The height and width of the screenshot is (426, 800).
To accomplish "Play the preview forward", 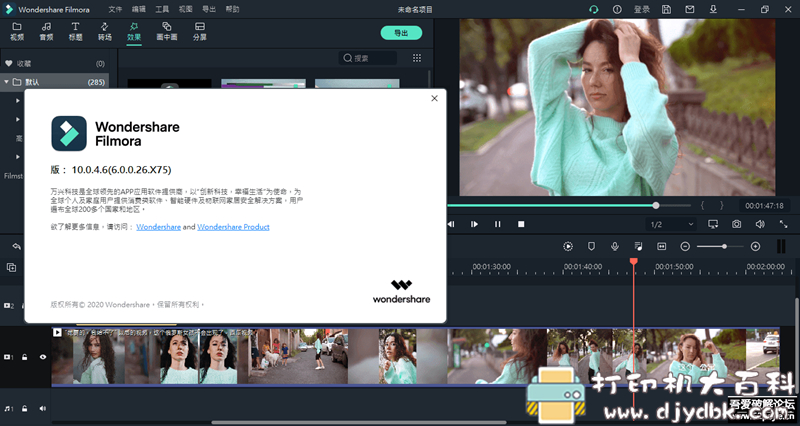I will (x=474, y=224).
